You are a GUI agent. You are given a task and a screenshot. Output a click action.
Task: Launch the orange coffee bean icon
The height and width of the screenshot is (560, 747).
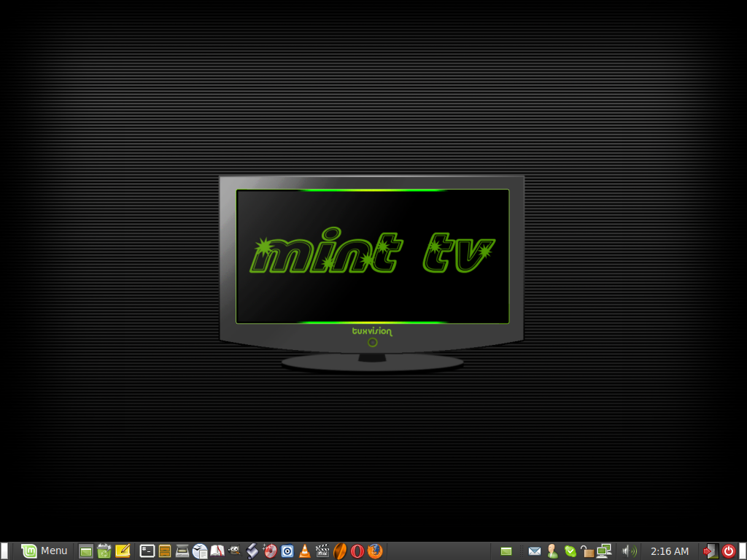340,551
